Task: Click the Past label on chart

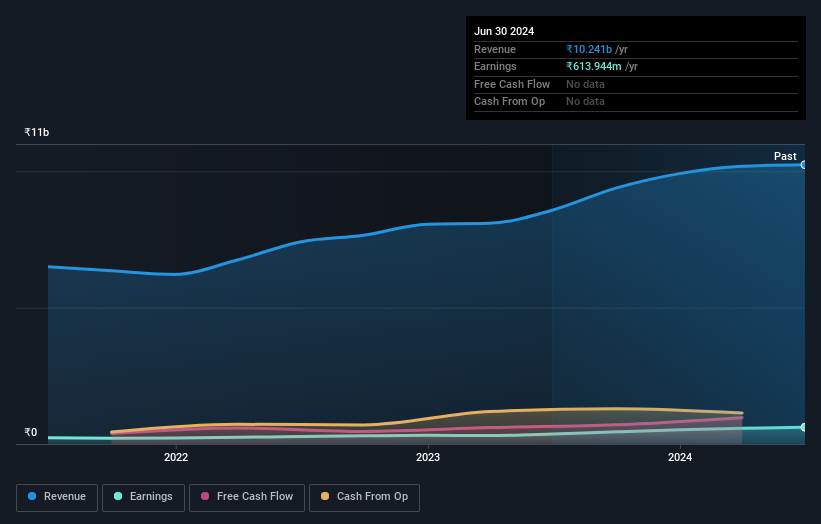Action: (785, 156)
